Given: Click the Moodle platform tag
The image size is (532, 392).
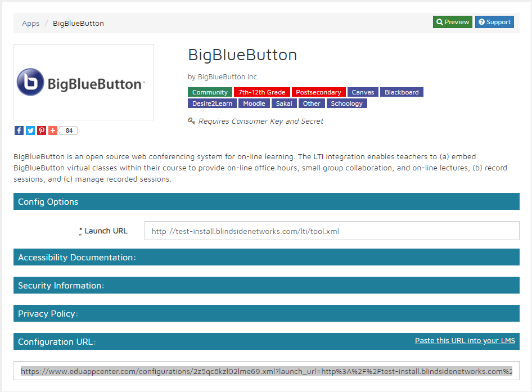Looking at the screenshot, I should click(254, 103).
